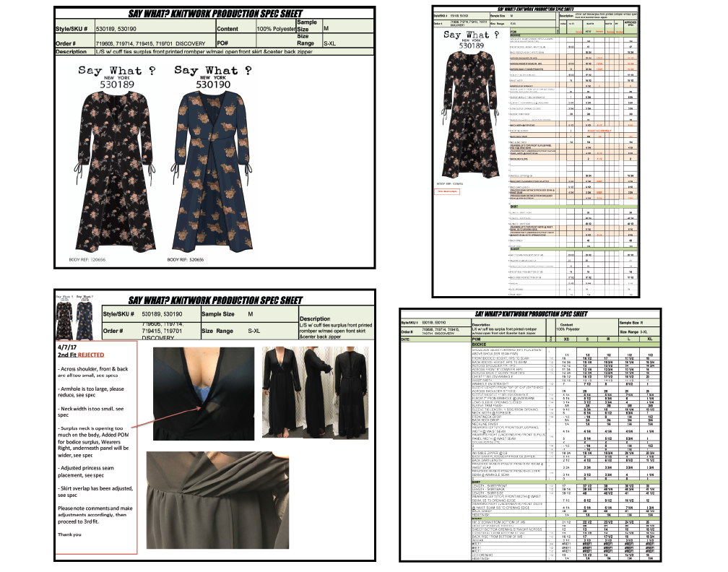The width and height of the screenshot is (728, 572).
Task: Click the description 'L/S w/ cuff ties surplus front' line
Action: coord(204,51)
